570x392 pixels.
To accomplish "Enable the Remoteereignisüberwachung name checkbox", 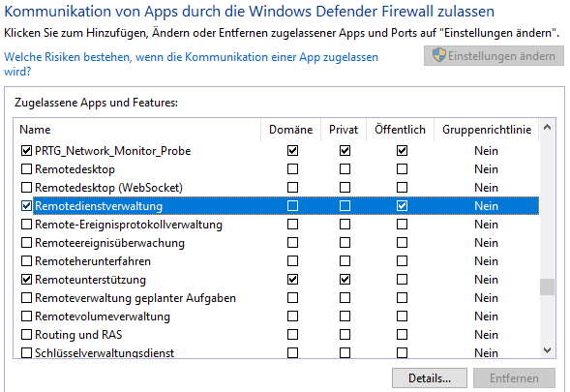I will pos(26,243).
